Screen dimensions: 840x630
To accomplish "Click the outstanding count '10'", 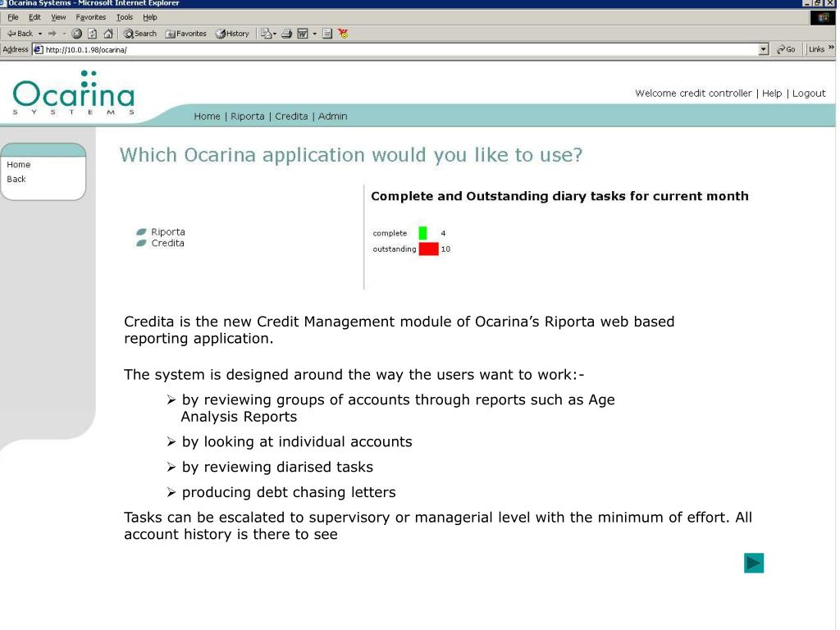I will point(445,249).
